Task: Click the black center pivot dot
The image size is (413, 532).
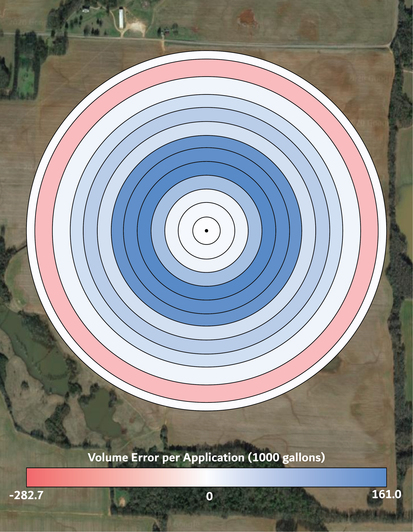Action: click(x=206, y=230)
